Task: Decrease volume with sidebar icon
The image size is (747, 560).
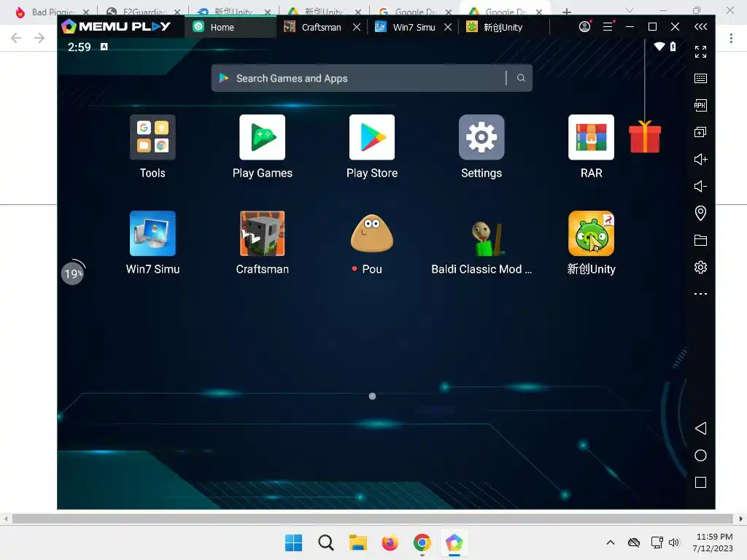Action: click(700, 186)
